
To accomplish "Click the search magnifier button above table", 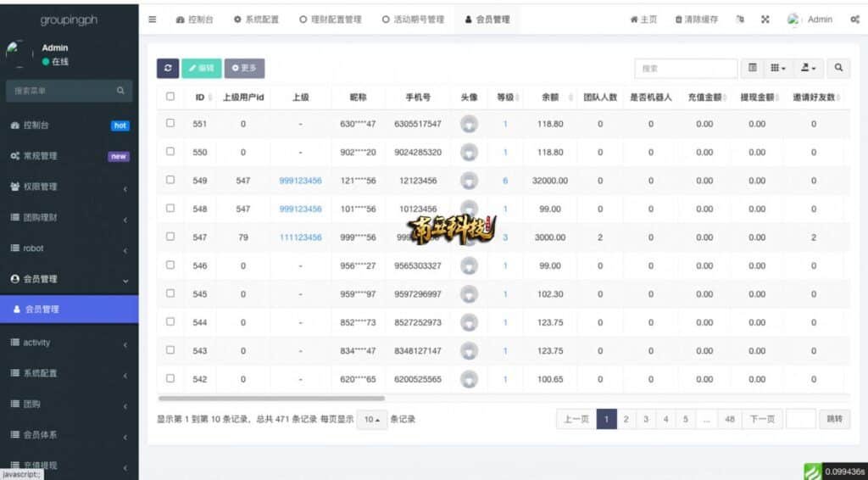I will 837,69.
